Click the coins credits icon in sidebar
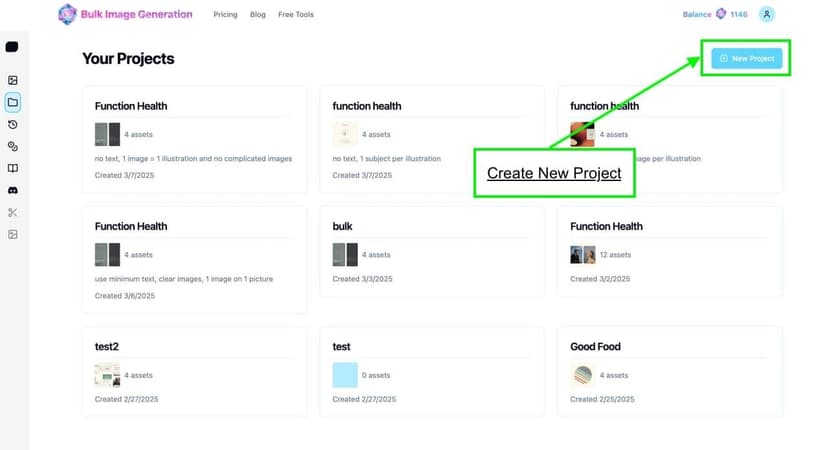 13,146
